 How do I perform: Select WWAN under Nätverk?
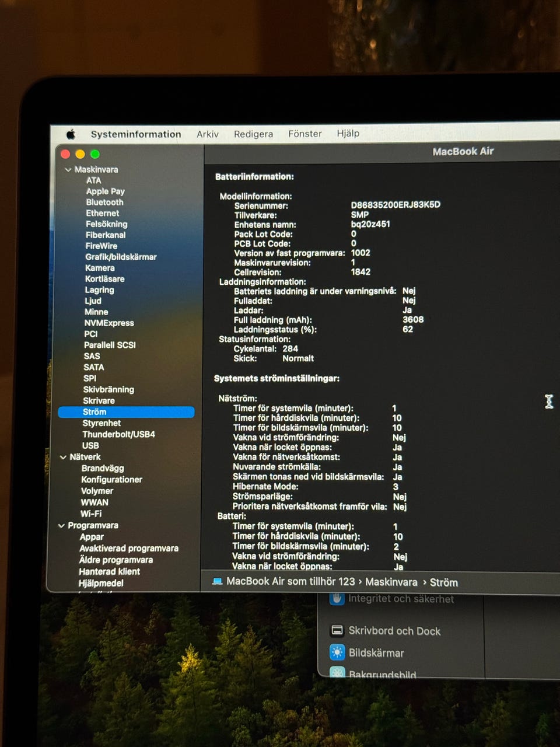[x=94, y=502]
